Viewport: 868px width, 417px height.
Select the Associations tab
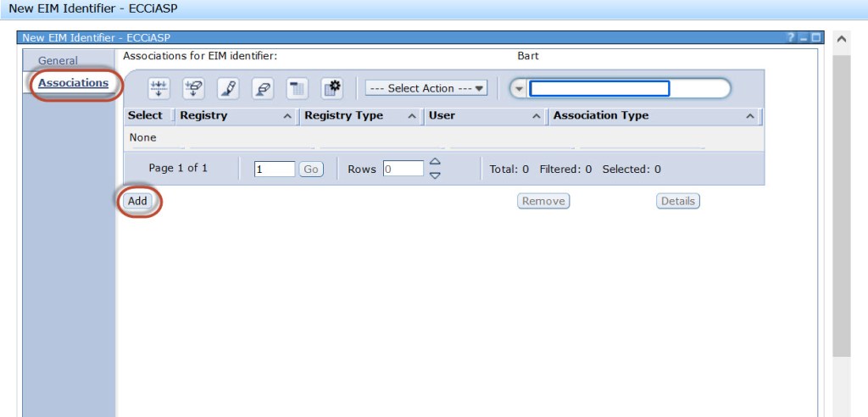73,83
